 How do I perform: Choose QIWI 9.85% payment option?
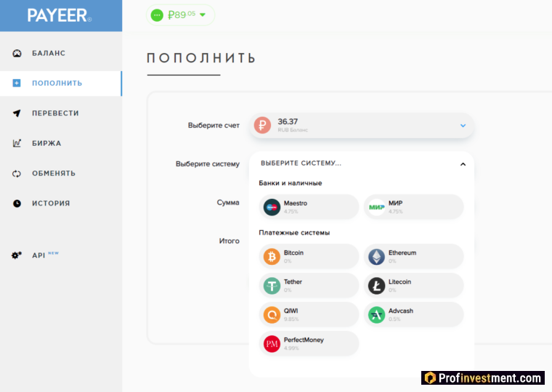[309, 315]
